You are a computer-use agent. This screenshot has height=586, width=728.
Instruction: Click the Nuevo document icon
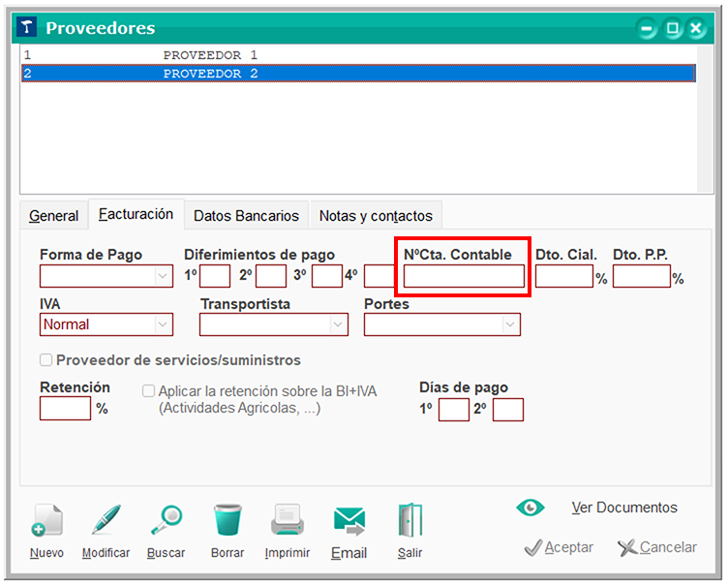click(x=46, y=520)
